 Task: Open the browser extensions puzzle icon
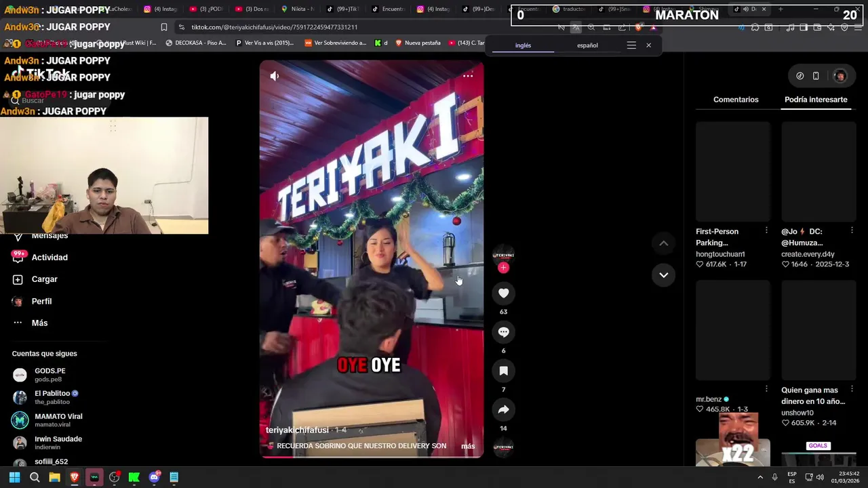point(755,27)
